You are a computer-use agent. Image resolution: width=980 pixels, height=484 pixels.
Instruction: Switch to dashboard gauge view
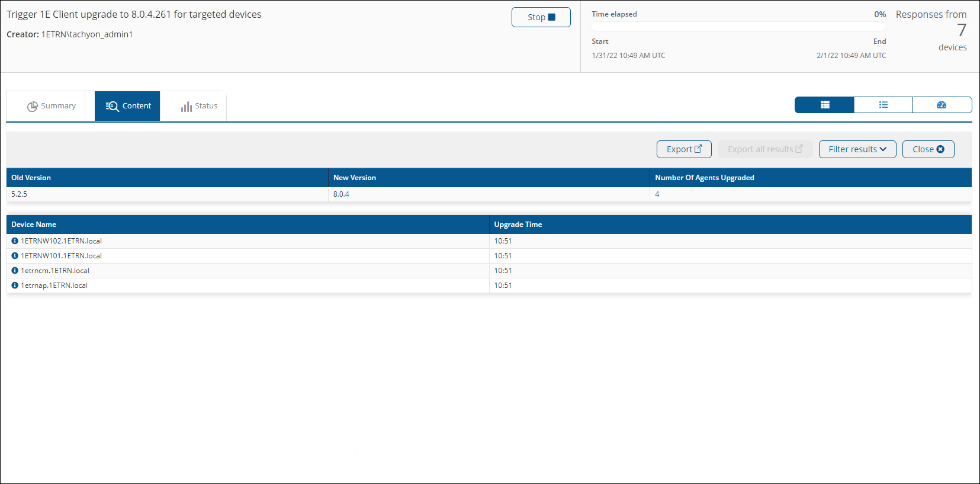[x=942, y=105]
